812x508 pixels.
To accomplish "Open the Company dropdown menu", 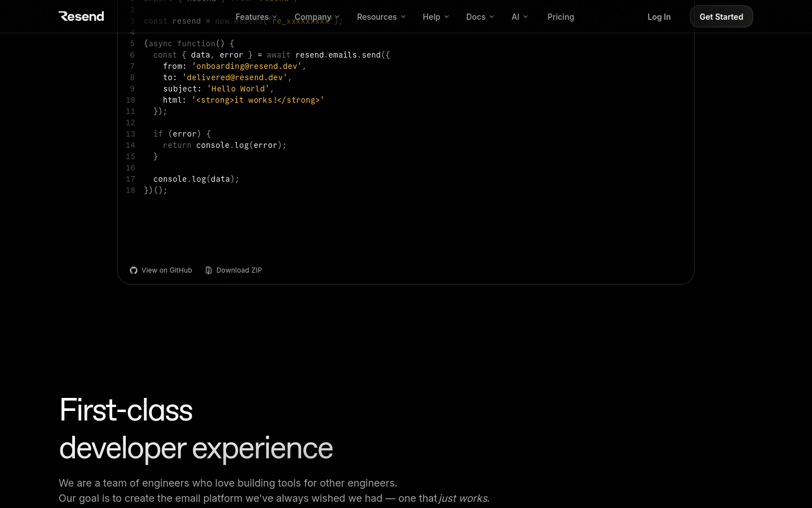I will coord(316,17).
